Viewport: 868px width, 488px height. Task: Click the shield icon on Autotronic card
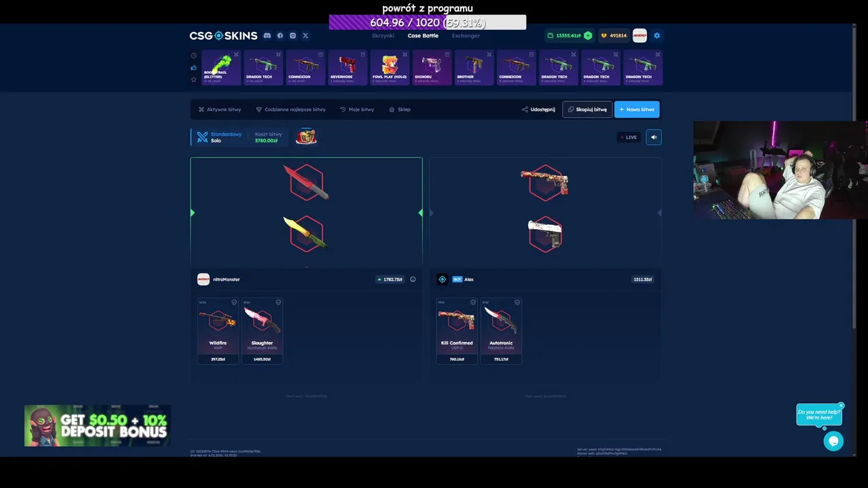click(517, 302)
